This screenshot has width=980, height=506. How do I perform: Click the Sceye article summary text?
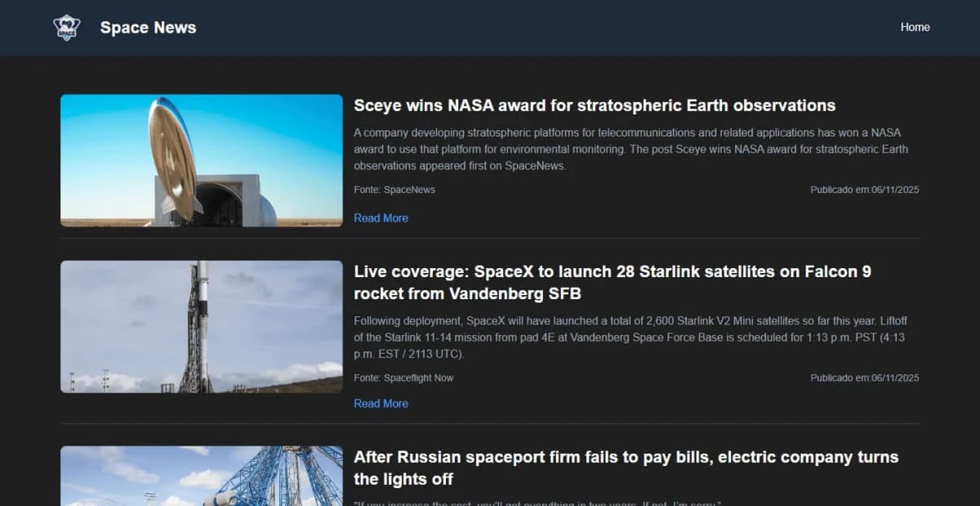629,149
